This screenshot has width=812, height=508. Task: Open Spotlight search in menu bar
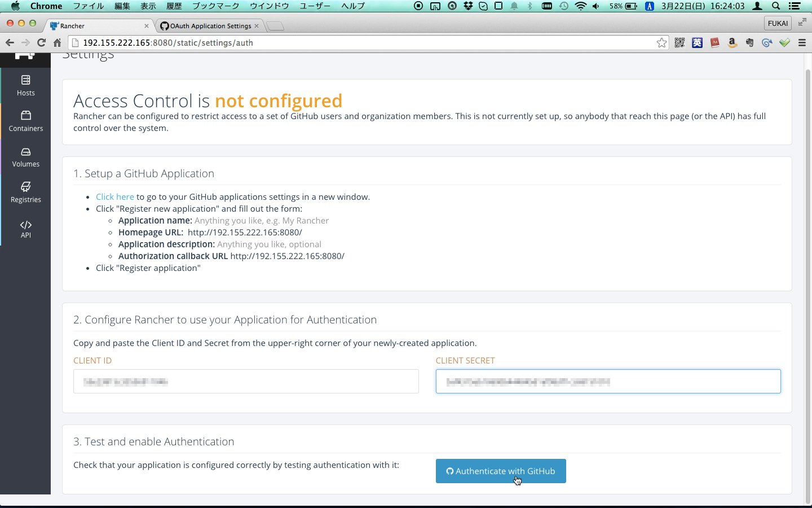pyautogui.click(x=776, y=6)
